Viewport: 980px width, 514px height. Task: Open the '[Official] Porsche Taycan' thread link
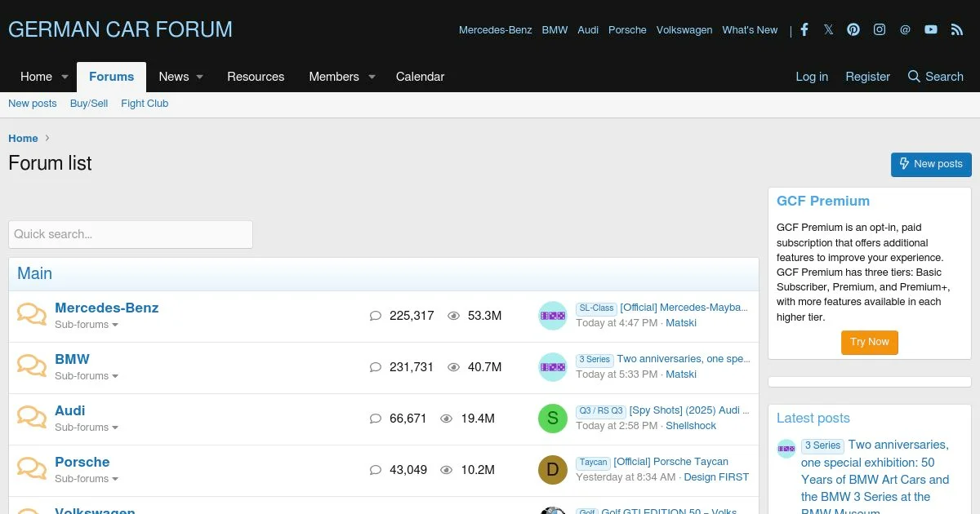click(671, 462)
